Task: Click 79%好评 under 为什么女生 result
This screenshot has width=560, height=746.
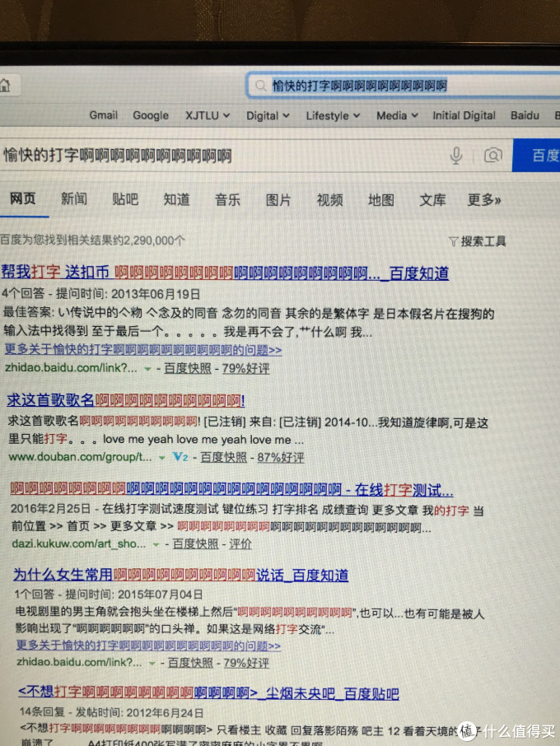Action: tap(246, 663)
